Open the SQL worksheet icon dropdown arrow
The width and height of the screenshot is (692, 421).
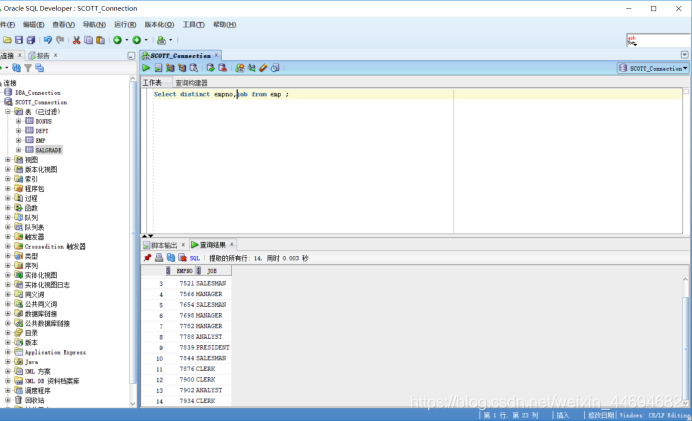tap(171, 40)
